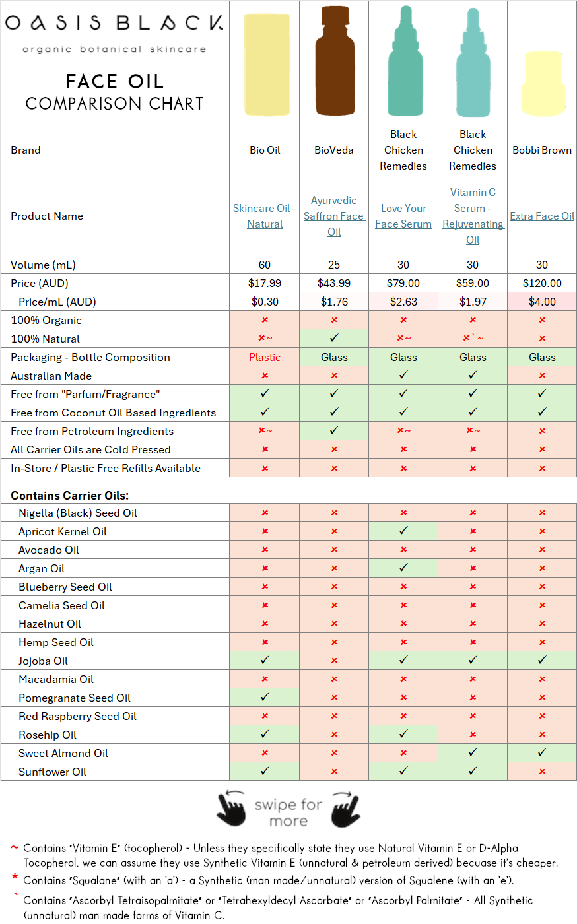
Task: Click the right swipe hand icon
Action: pyautogui.click(x=346, y=808)
